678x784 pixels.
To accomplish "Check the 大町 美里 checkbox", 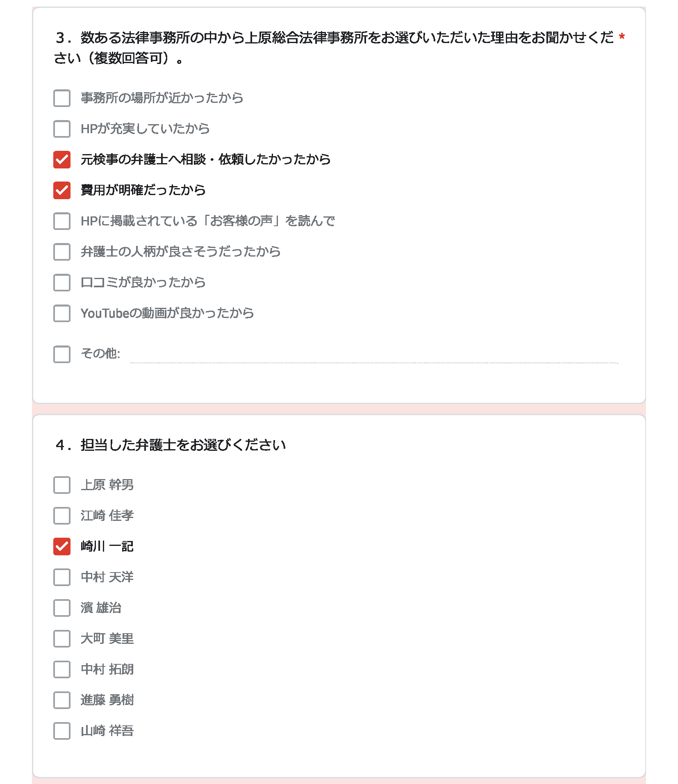I will [x=62, y=639].
